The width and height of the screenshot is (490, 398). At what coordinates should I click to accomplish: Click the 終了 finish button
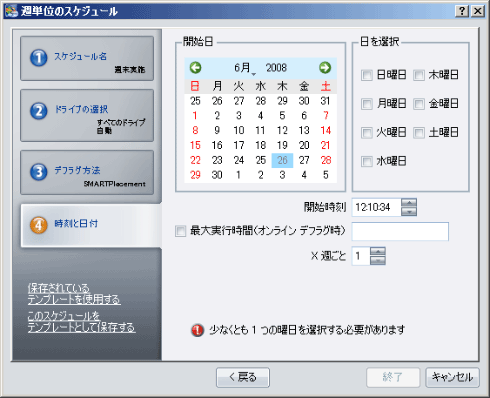pos(393,377)
